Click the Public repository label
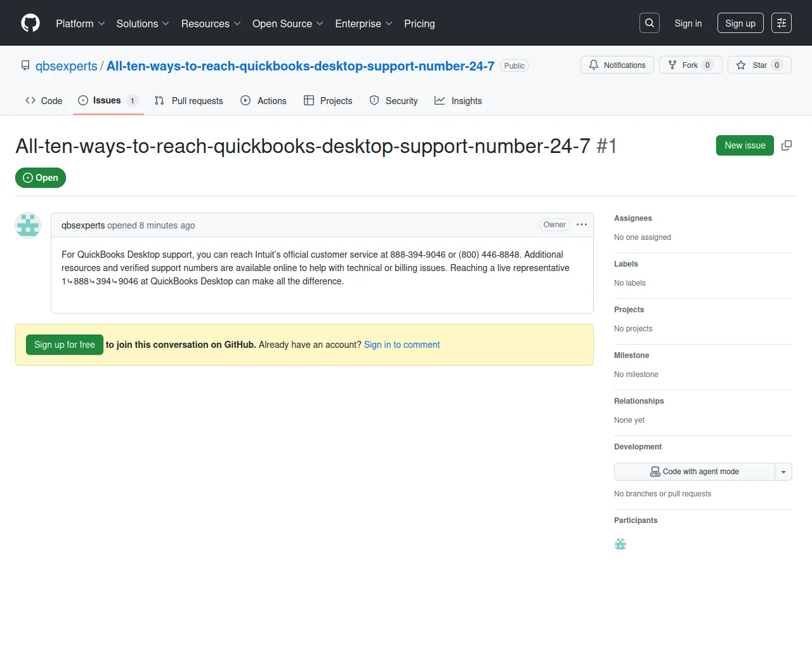Viewport: 812px width, 650px height. (514, 66)
